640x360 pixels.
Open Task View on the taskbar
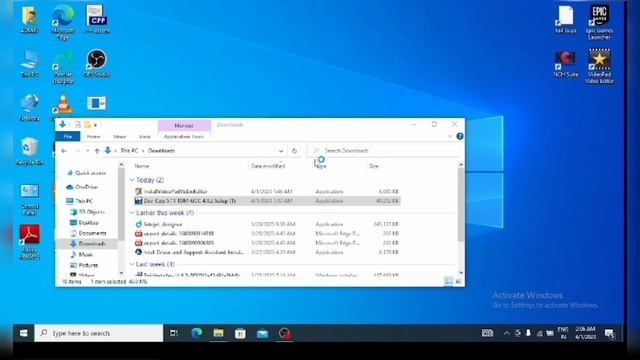coord(174,333)
